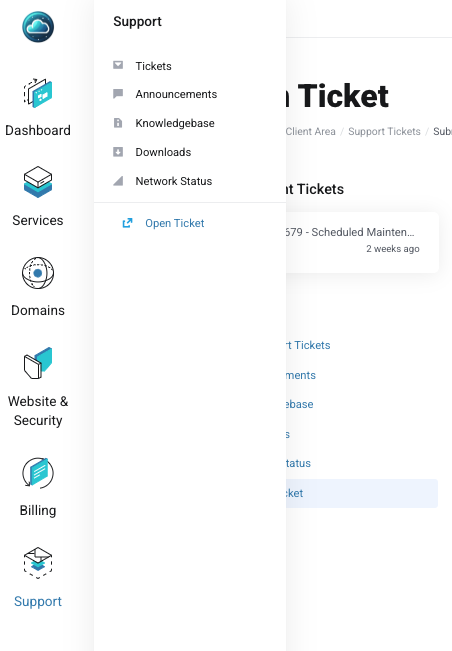Click the cloud logo icon
Image resolution: width=452 pixels, height=651 pixels.
pos(38,27)
